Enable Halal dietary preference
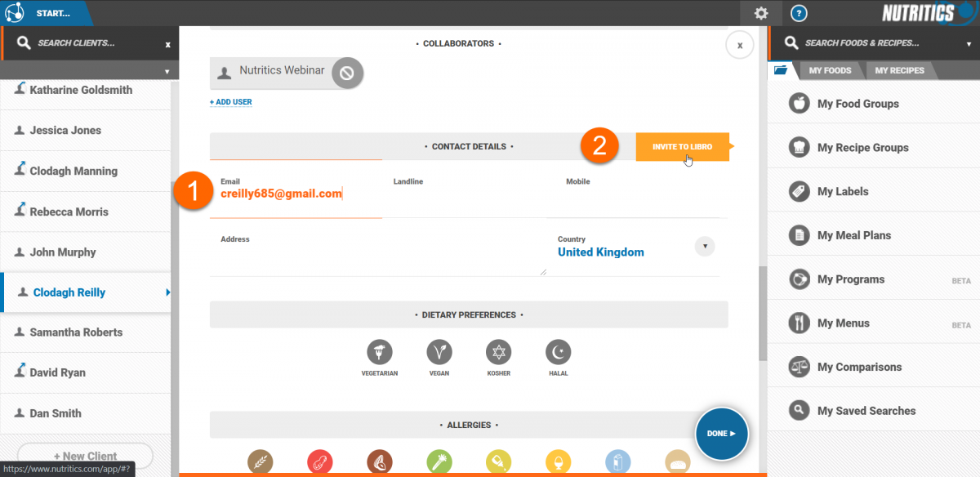Viewport: 980px width, 477px height. click(x=559, y=352)
